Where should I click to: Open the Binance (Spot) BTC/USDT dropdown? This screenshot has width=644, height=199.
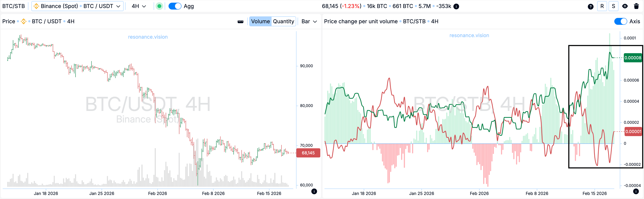[x=78, y=6]
